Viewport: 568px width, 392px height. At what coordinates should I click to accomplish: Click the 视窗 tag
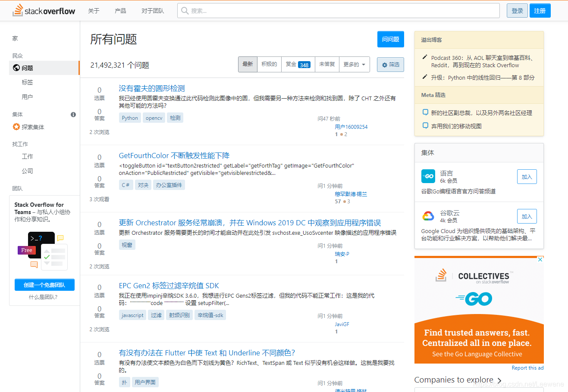coord(127,245)
